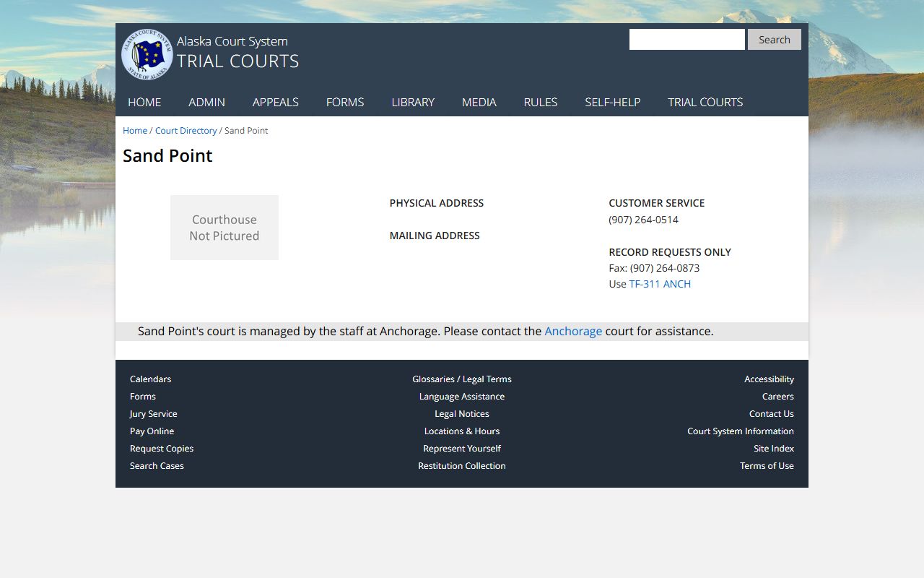Click the fax number (907) 264-0873

pyautogui.click(x=665, y=268)
